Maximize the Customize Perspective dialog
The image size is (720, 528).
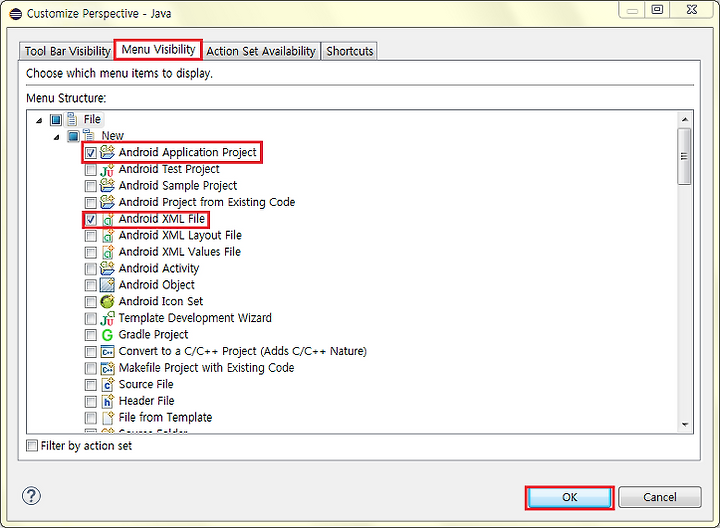658,9
